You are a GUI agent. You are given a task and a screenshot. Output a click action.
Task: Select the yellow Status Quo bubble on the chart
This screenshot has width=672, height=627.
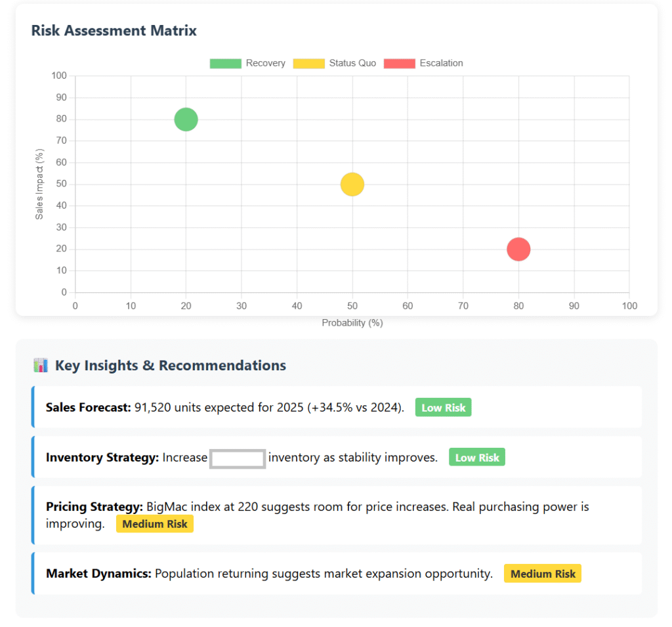(352, 184)
